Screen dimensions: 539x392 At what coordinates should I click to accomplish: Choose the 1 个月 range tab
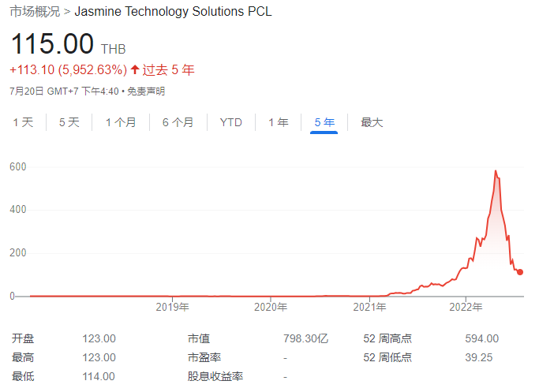tap(120, 122)
